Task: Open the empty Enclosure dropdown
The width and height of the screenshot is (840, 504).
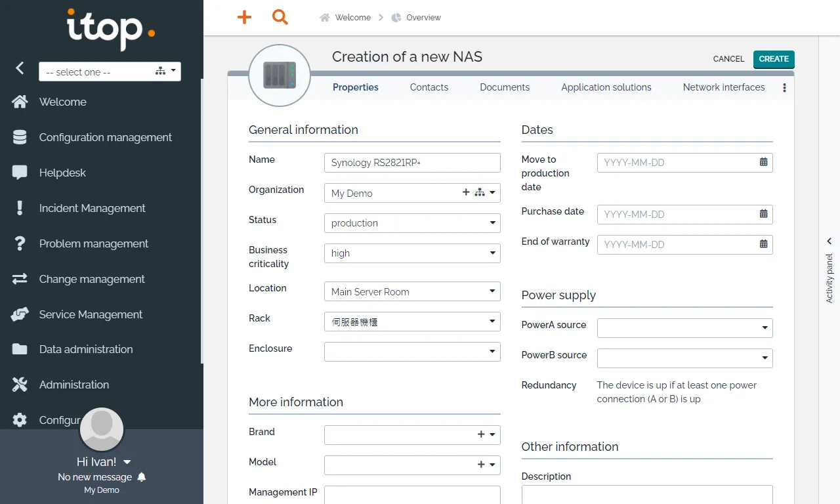Action: tap(412, 352)
